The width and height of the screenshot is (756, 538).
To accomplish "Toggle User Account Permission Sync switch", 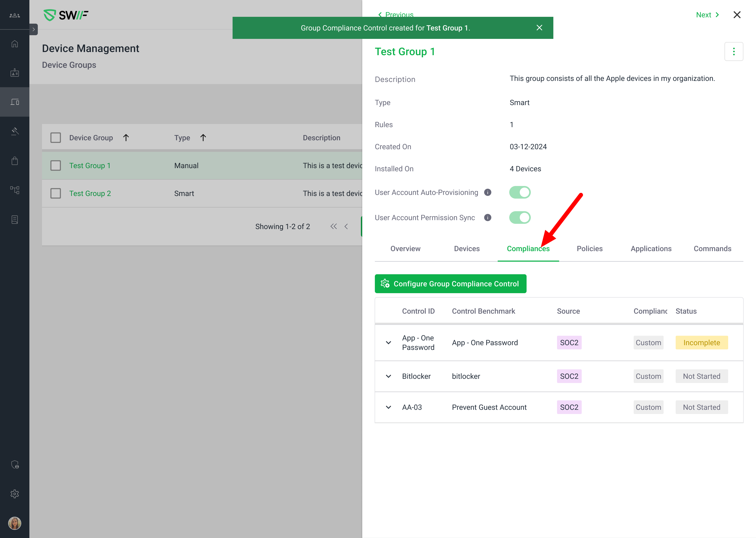I will (520, 218).
